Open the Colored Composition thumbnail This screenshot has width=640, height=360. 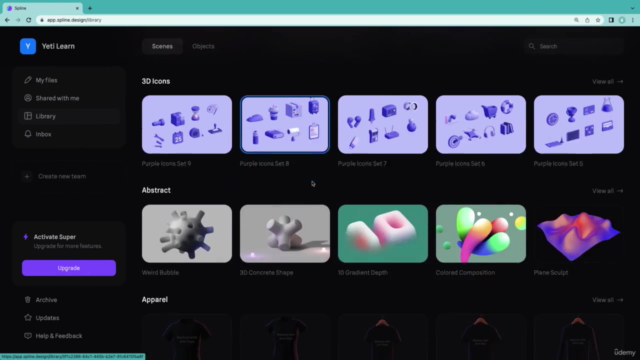pyautogui.click(x=481, y=233)
